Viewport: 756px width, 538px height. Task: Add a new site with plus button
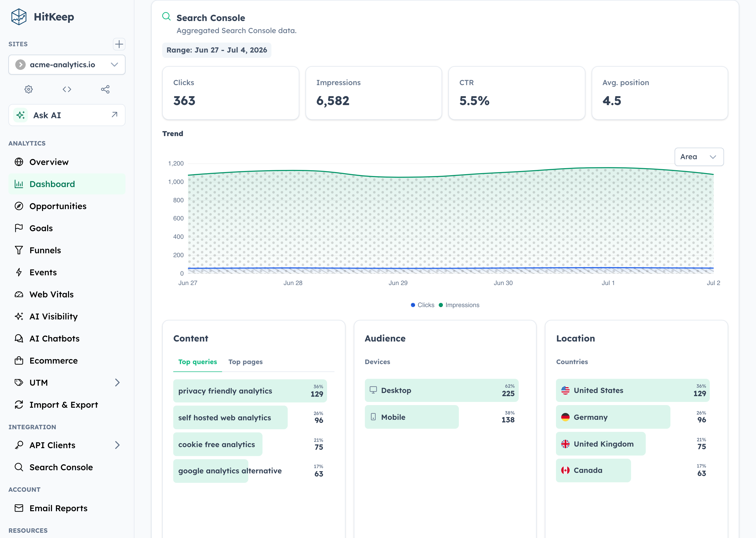click(119, 44)
